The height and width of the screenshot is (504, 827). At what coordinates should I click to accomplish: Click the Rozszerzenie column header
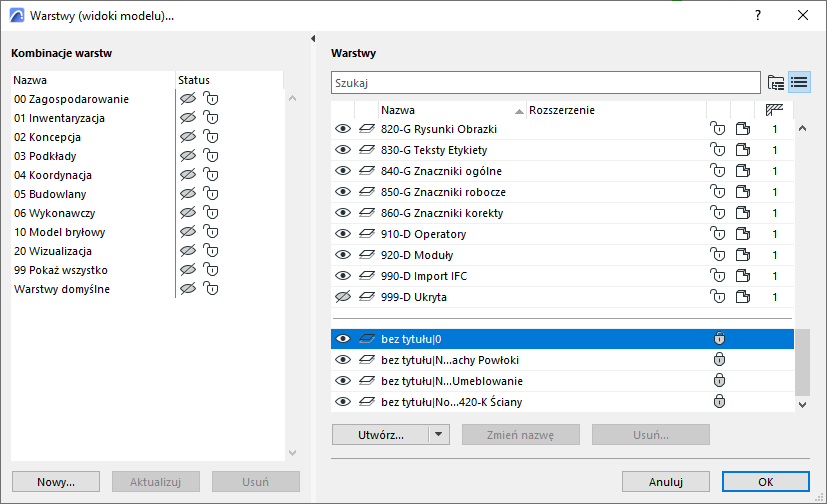[x=616, y=110]
